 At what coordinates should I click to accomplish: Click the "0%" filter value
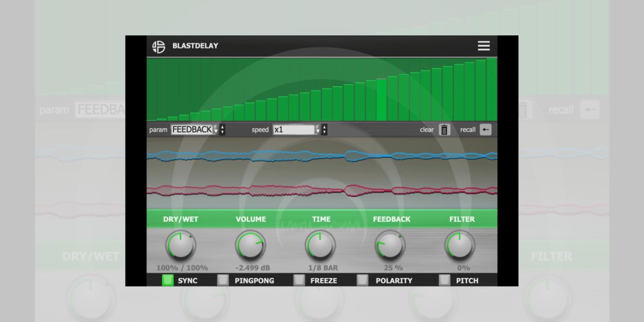coord(463,268)
